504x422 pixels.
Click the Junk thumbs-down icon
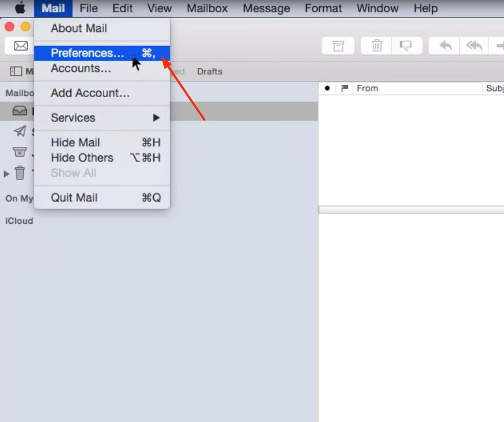tap(406, 45)
